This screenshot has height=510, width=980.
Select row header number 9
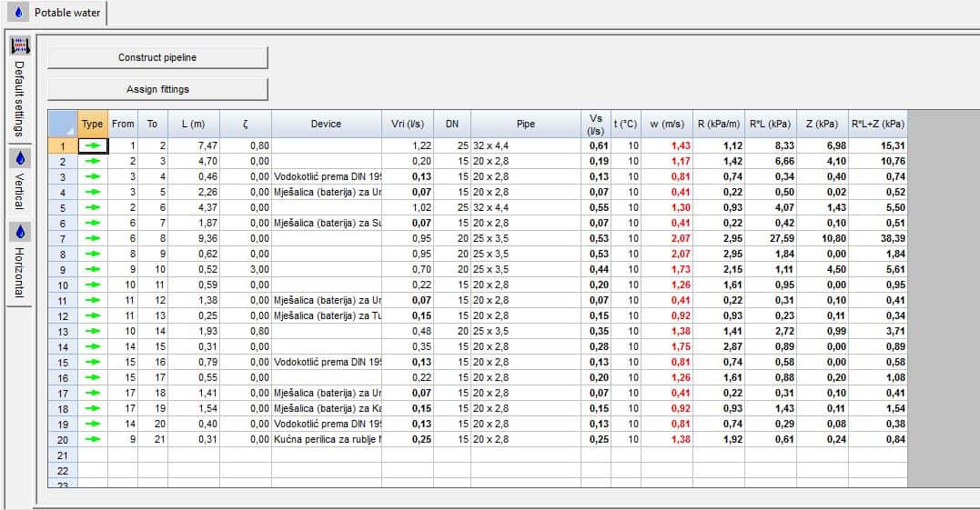pyautogui.click(x=63, y=270)
